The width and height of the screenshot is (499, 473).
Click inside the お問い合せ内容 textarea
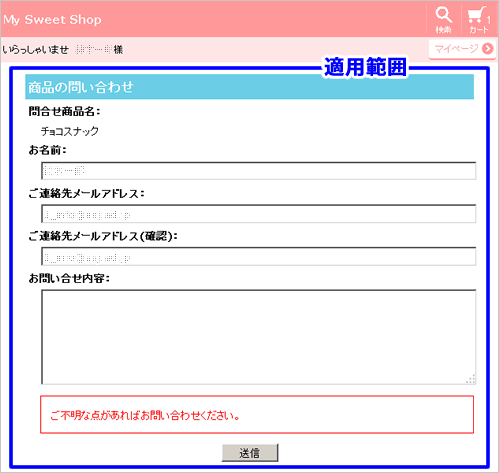click(x=259, y=337)
